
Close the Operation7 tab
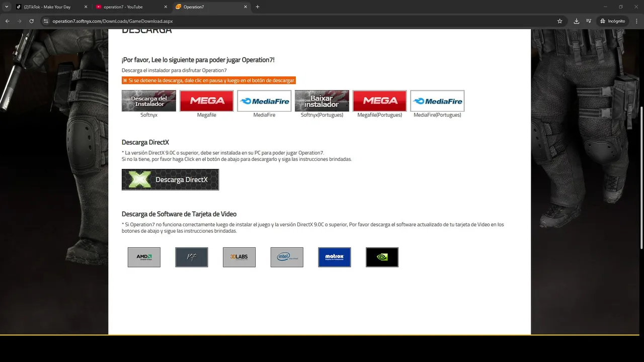coord(246,7)
